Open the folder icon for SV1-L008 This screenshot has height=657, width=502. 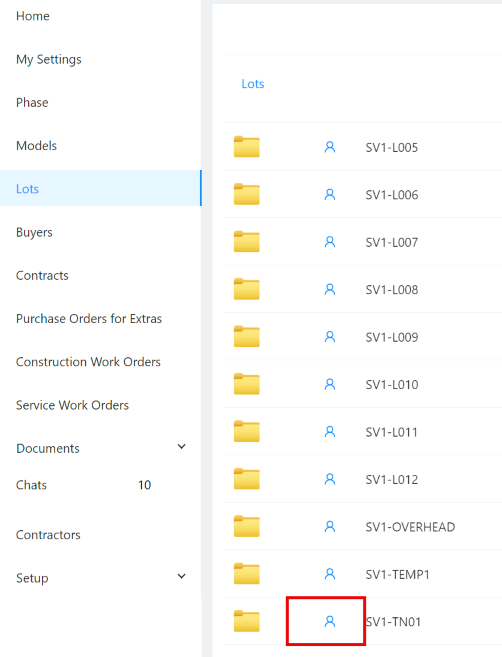(246, 289)
